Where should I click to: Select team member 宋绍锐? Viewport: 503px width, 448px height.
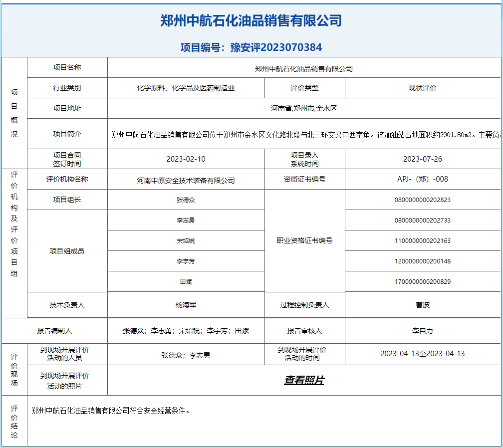tap(186, 241)
